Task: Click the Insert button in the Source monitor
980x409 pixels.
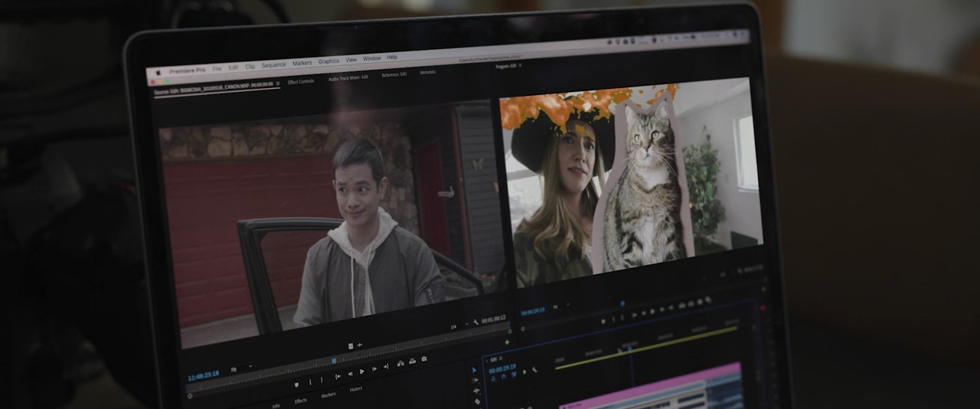Action: [x=400, y=363]
